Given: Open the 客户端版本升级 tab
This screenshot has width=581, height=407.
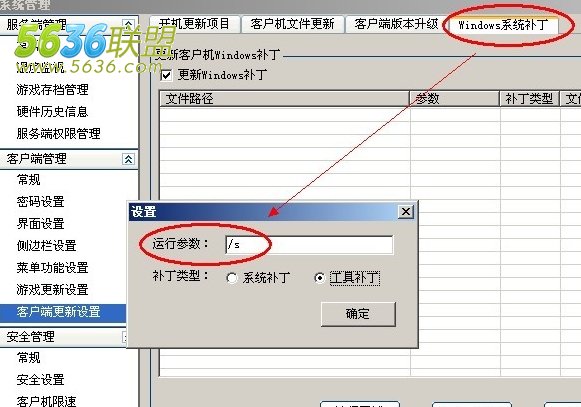Looking at the screenshot, I should point(395,24).
